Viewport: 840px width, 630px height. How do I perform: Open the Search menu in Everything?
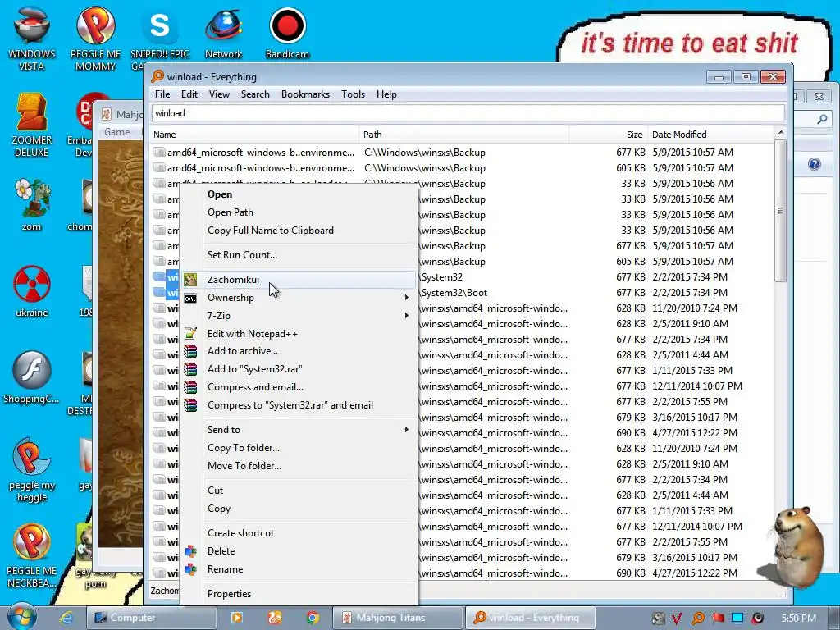tap(255, 94)
